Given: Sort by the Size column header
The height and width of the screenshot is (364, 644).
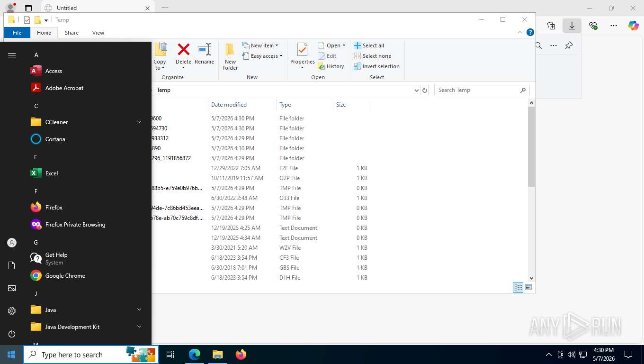Looking at the screenshot, I should (x=352, y=105).
